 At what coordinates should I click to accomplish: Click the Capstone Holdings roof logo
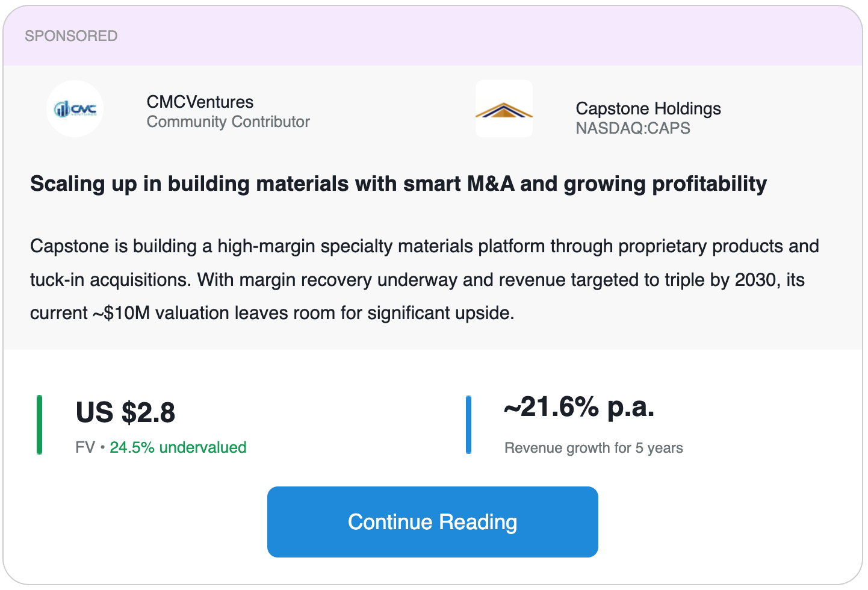(504, 109)
